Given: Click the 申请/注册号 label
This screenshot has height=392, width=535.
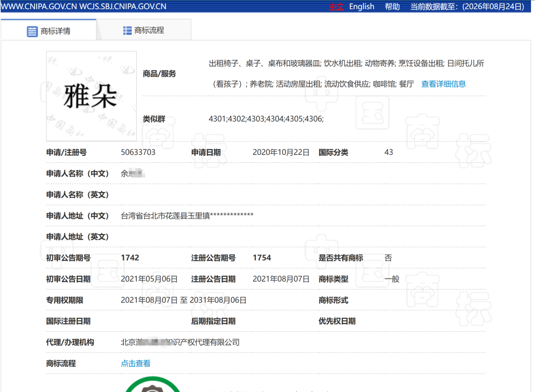Looking at the screenshot, I should click(x=66, y=152).
